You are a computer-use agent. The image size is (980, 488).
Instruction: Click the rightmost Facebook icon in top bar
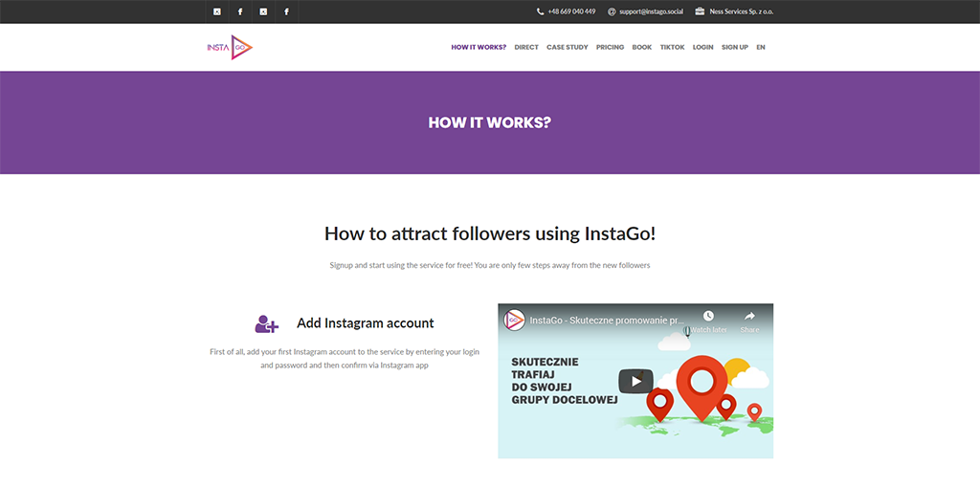286,11
